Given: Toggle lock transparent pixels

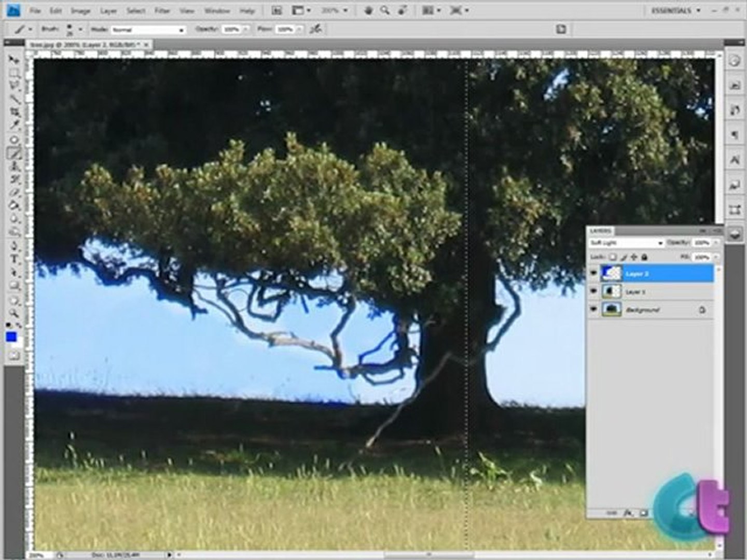Looking at the screenshot, I should (613, 257).
